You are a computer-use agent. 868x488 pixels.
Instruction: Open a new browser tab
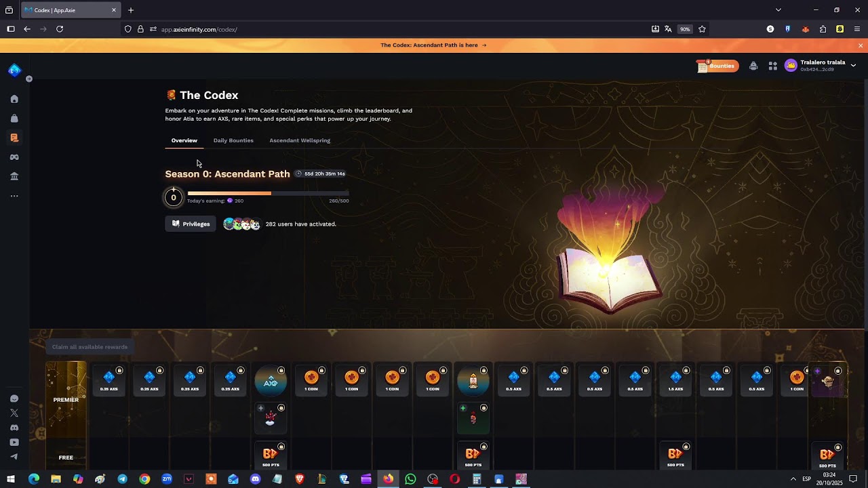(131, 10)
